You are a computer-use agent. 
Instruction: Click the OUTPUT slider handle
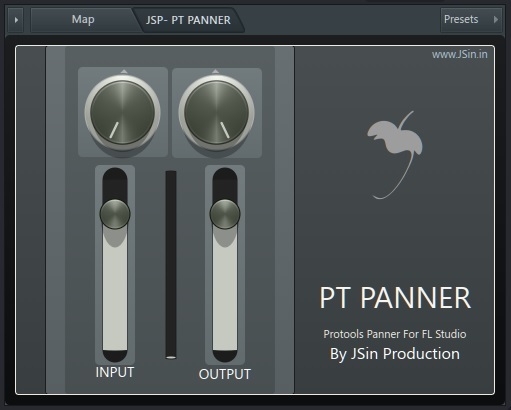225,214
